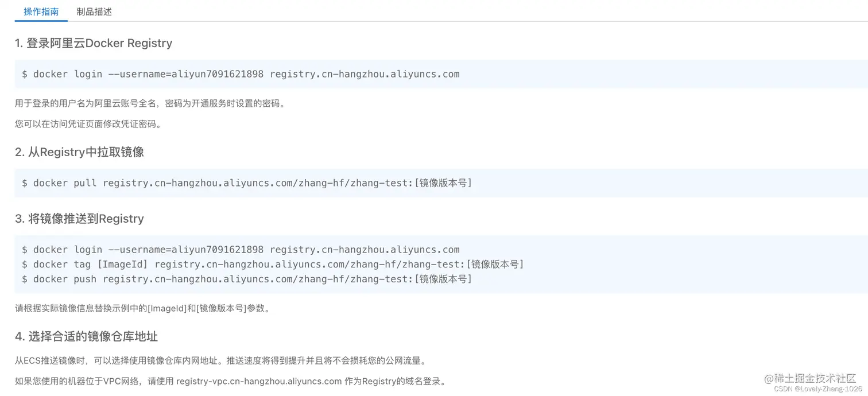This screenshot has width=868, height=396.
Task: Select the docker pull command line
Action: [x=247, y=183]
